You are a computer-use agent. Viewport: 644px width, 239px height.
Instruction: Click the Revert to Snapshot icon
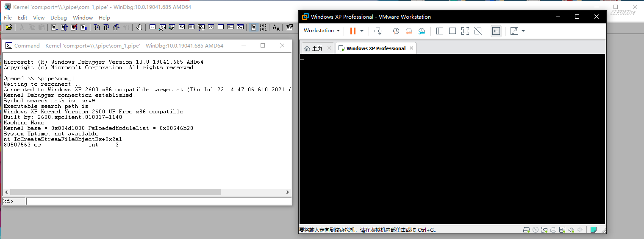409,31
